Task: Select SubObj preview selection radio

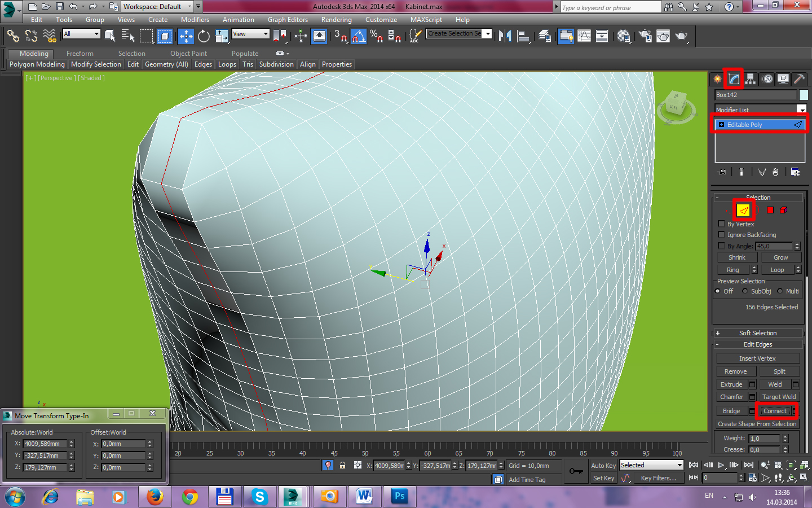Action: click(745, 291)
